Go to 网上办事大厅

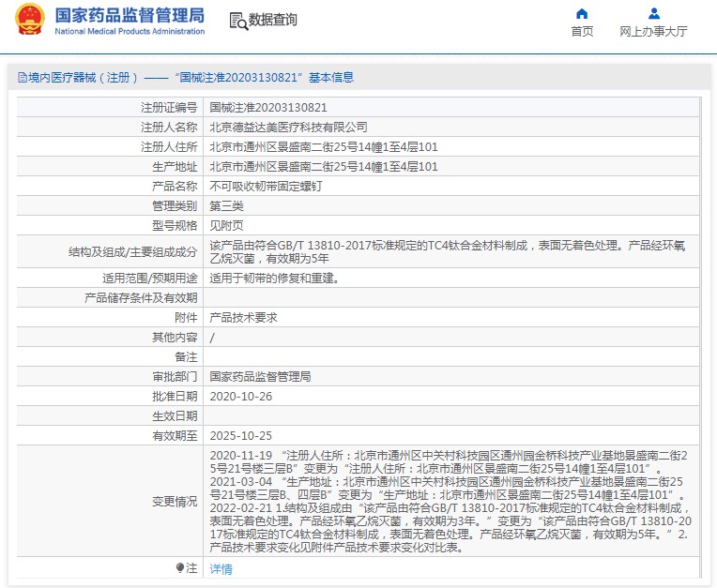click(653, 31)
